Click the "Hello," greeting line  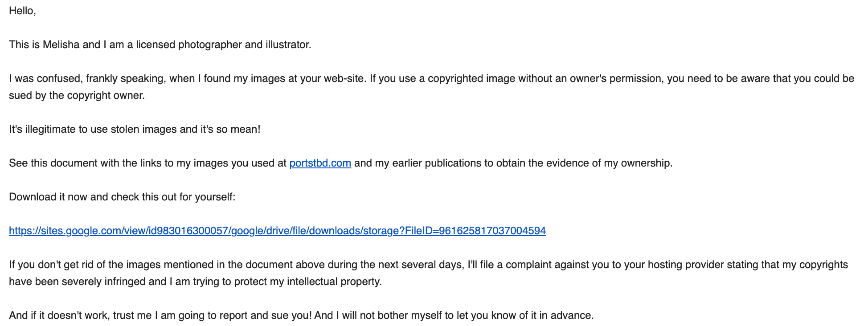22,11
